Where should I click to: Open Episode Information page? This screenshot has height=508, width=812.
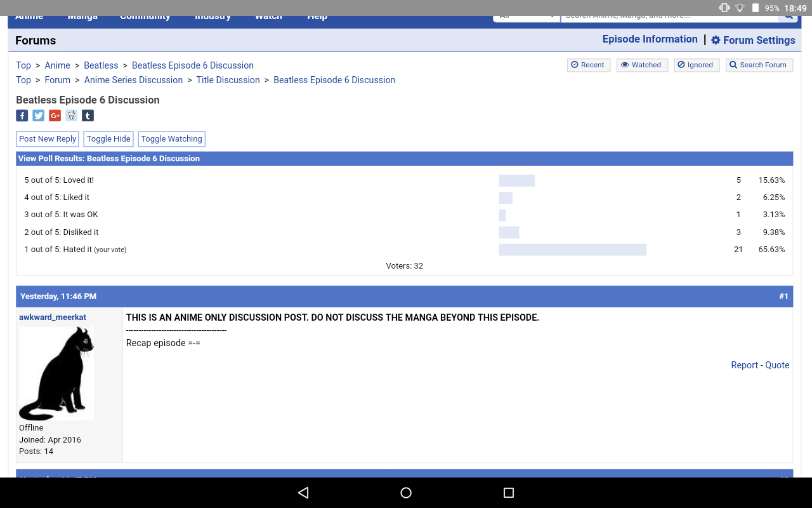pyautogui.click(x=650, y=39)
